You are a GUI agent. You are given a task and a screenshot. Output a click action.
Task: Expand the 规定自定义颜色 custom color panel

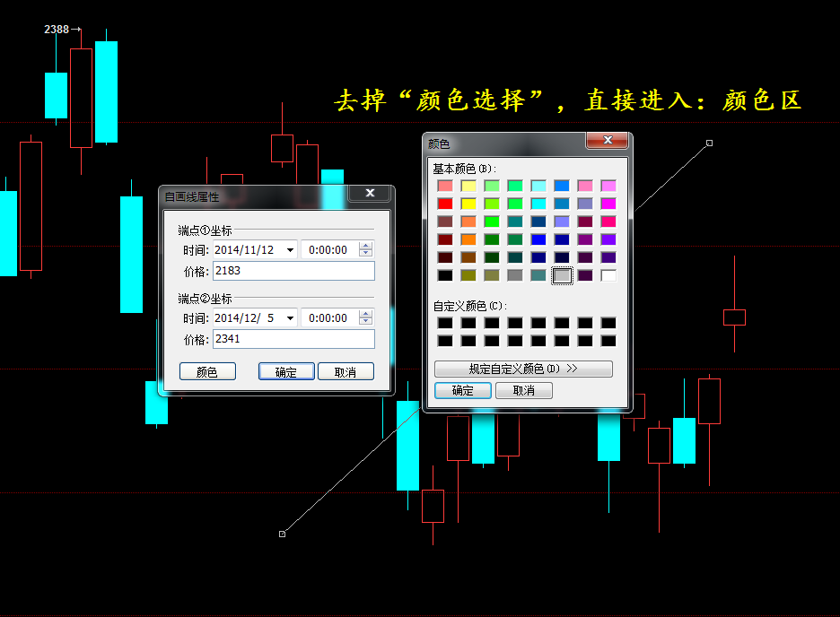point(523,369)
